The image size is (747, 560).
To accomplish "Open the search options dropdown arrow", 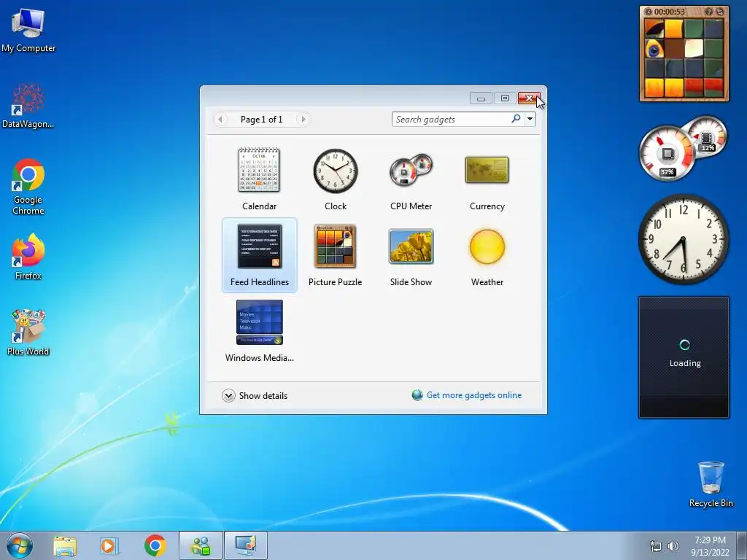I will pyautogui.click(x=530, y=119).
